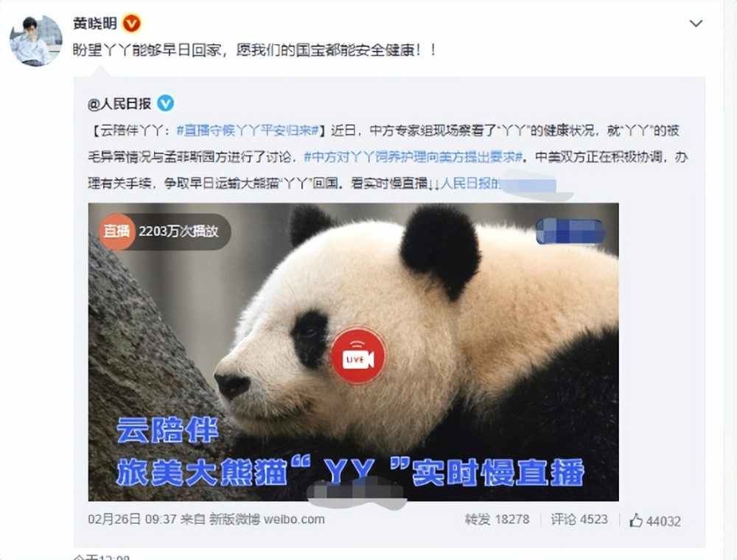Click the 44032 like count

tap(663, 521)
